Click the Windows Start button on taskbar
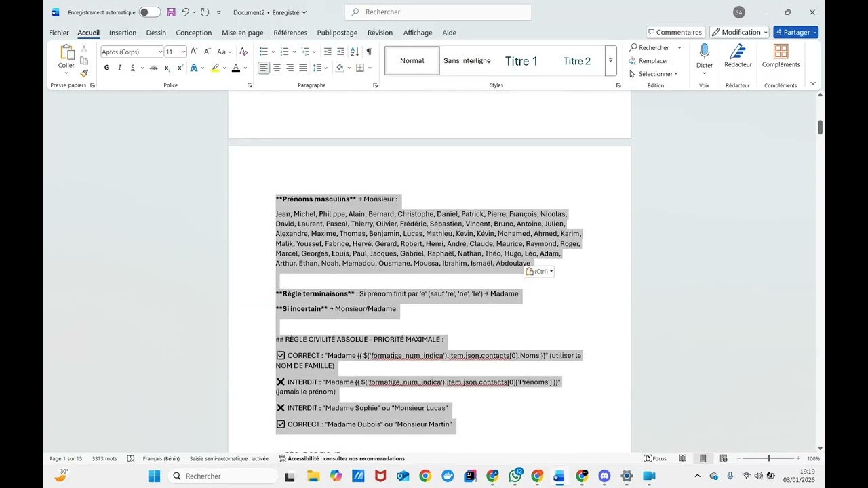868x488 pixels. click(154, 476)
